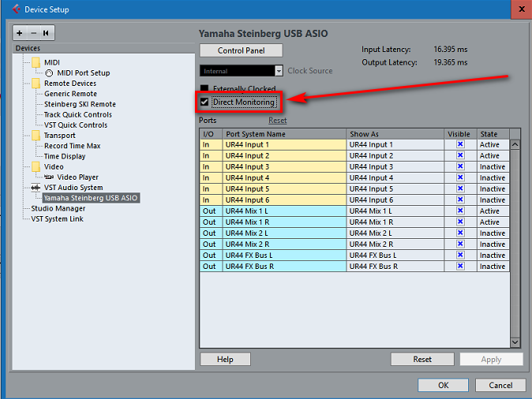Click the Video folder icon
The height and width of the screenshot is (399, 532).
(36, 167)
